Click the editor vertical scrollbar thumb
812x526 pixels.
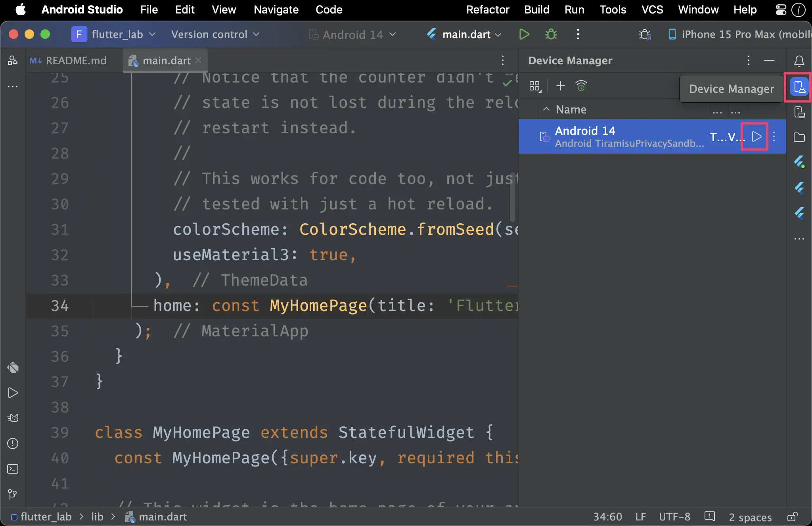pyautogui.click(x=513, y=197)
